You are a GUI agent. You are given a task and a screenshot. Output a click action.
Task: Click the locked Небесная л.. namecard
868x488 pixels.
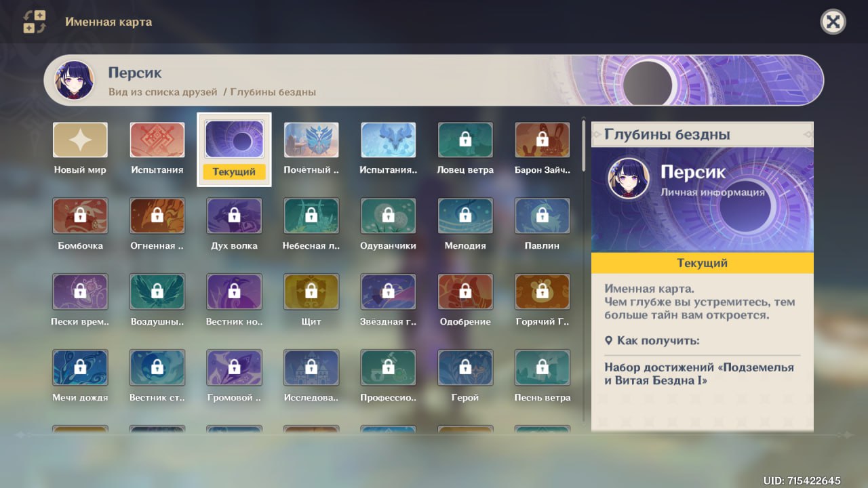311,225
